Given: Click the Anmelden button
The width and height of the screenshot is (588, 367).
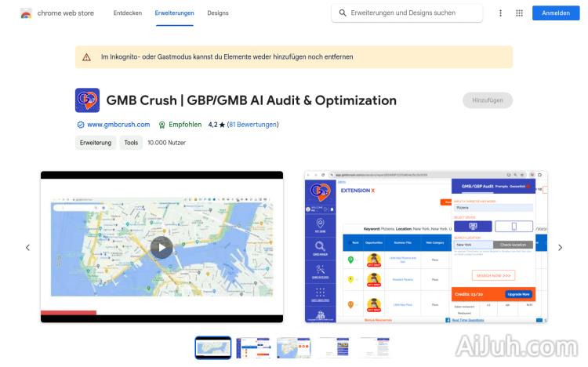Looking at the screenshot, I should click(556, 13).
